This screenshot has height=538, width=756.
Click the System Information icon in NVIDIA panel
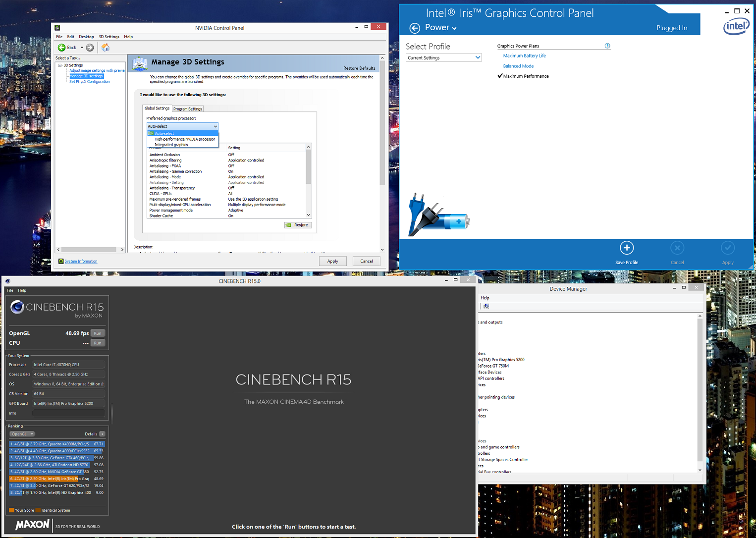click(61, 261)
